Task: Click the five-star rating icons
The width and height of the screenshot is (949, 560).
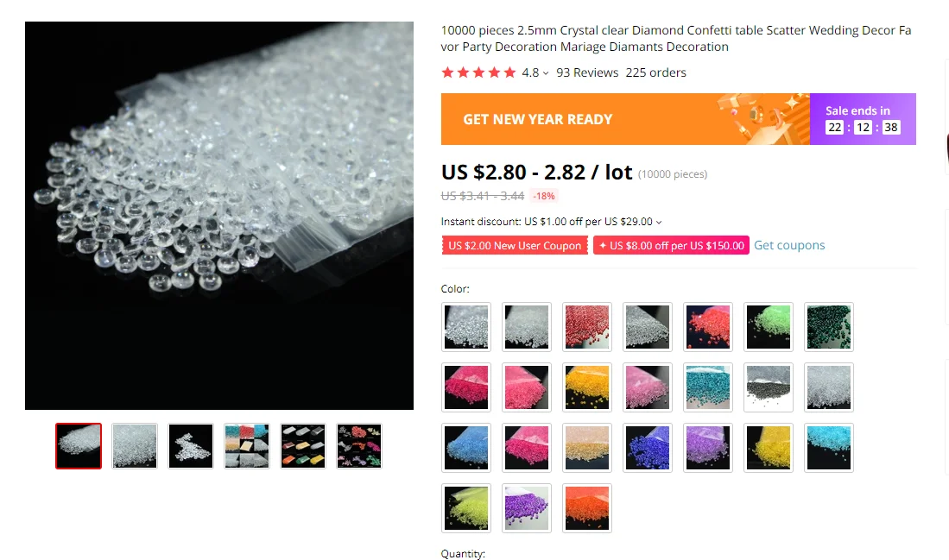Action: [478, 72]
